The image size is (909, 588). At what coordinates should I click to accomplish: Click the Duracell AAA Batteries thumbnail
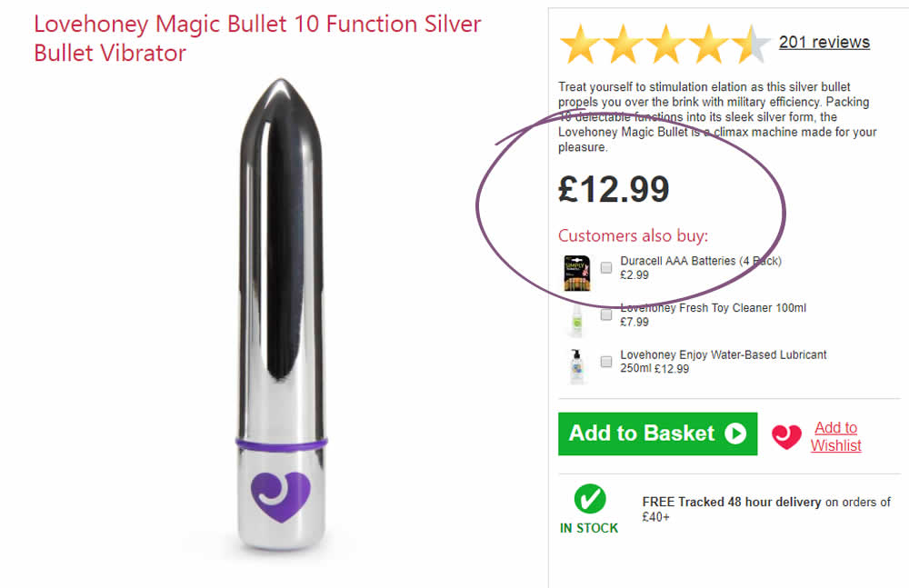coord(576,272)
